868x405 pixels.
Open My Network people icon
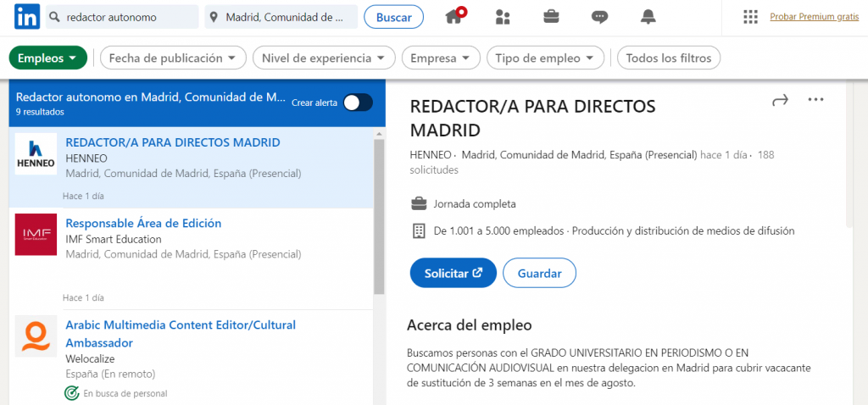point(503,17)
